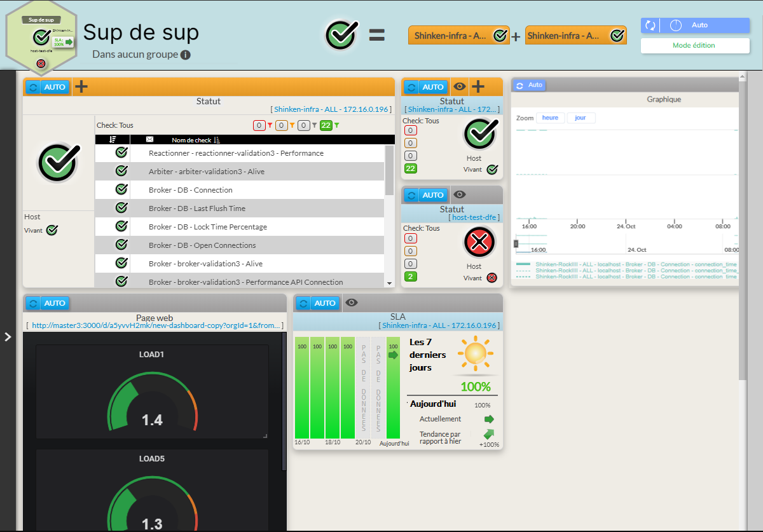
Task: Toggle the eye icon in the SLA widget header
Action: [351, 303]
